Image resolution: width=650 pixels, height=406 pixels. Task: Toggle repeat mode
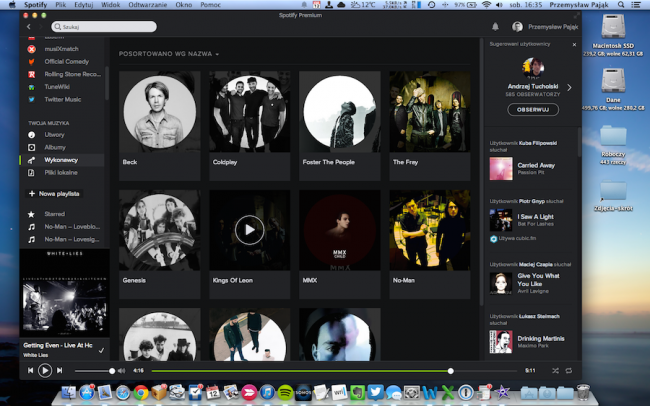coord(569,370)
